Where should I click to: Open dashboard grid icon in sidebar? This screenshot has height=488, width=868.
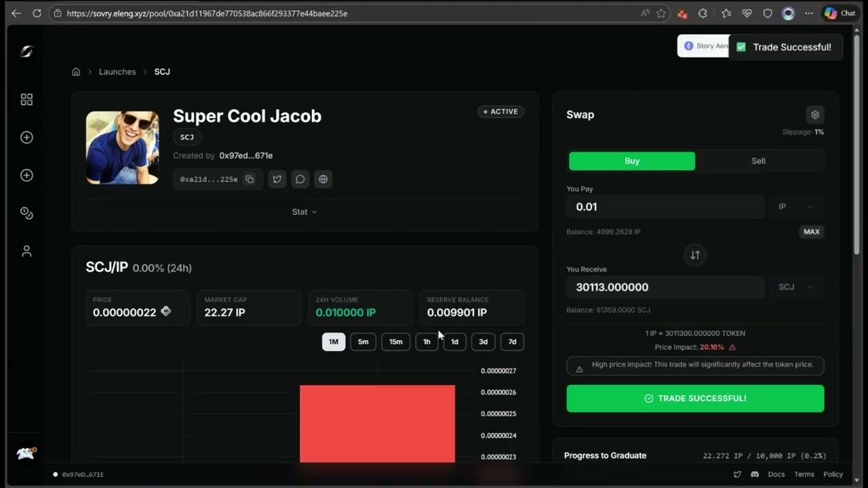click(26, 100)
